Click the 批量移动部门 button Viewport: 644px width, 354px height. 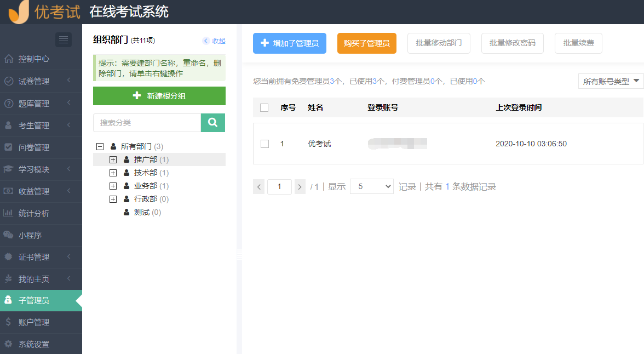[439, 43]
